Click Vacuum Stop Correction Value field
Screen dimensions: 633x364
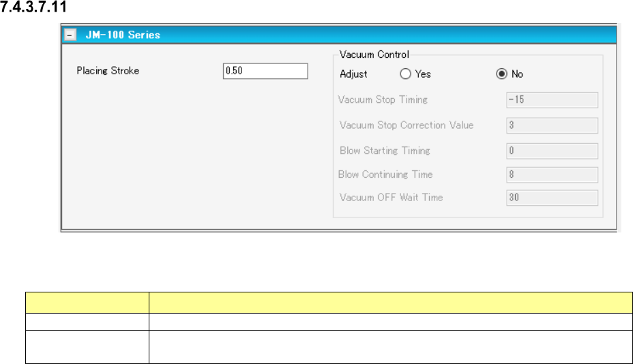point(552,125)
